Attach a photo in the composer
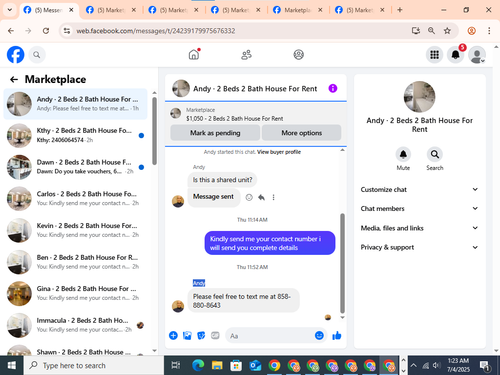Viewport: 500px width, 375px height. 187,335
